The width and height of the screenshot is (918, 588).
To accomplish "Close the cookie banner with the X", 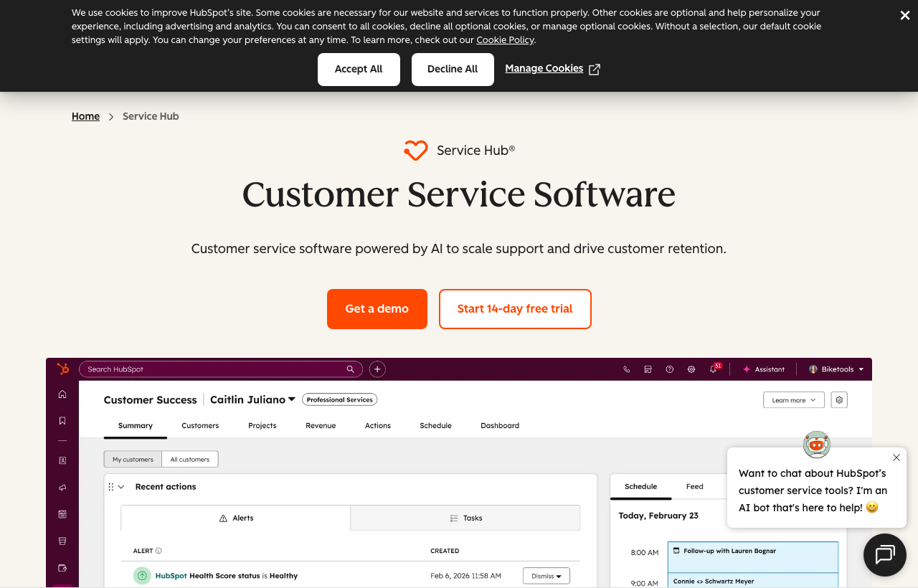I will pos(905,15).
